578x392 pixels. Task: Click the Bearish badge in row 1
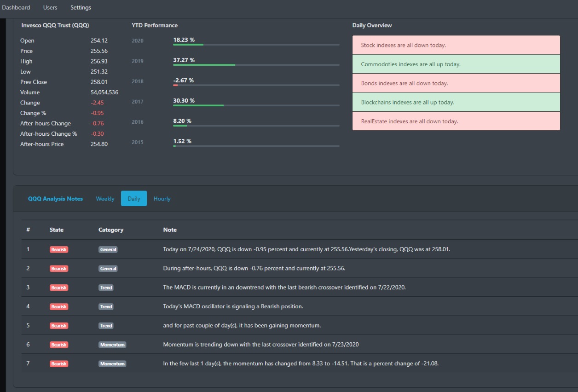(x=59, y=249)
